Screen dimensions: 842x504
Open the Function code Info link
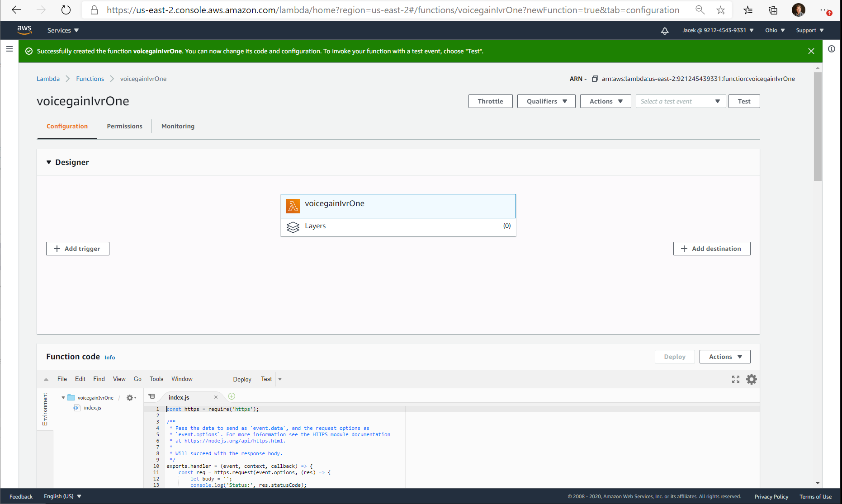(x=110, y=357)
